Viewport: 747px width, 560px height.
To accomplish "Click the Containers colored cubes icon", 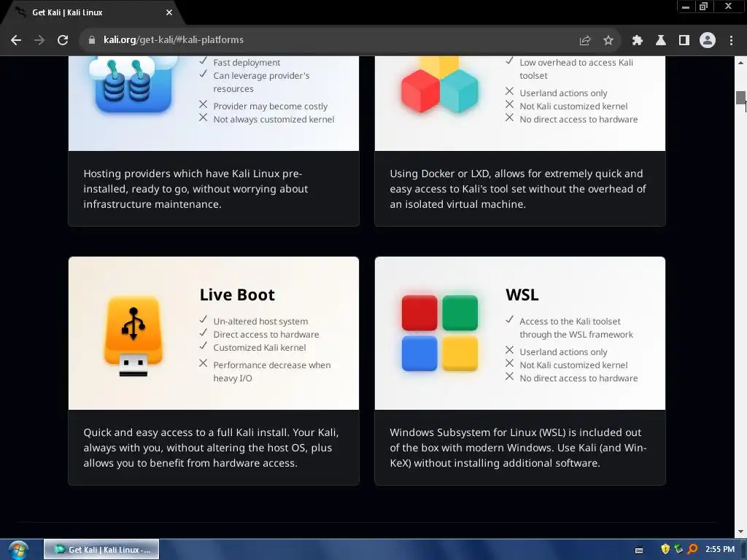I will point(439,85).
